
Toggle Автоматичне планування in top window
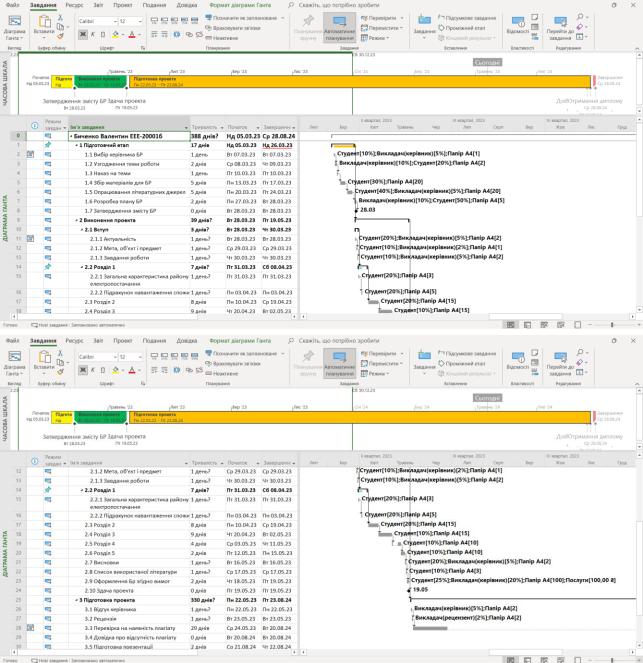(x=339, y=27)
